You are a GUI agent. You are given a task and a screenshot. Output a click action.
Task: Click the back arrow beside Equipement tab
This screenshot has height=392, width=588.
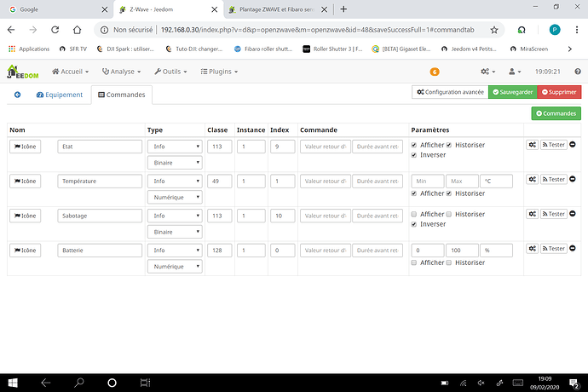tap(17, 95)
